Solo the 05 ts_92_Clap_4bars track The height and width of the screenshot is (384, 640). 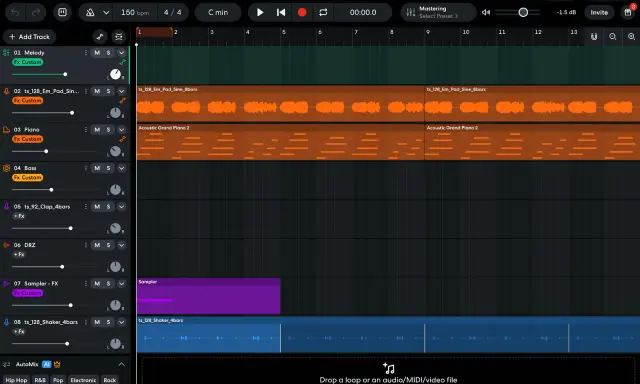pos(108,206)
